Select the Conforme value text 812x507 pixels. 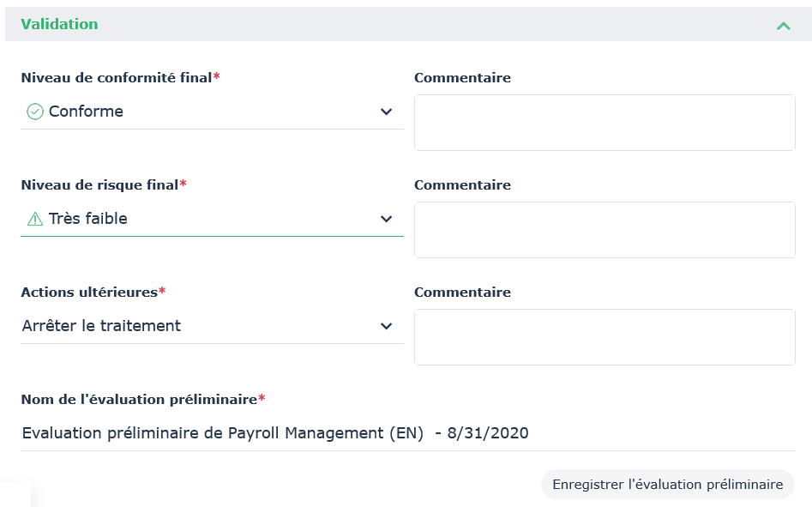coord(86,112)
